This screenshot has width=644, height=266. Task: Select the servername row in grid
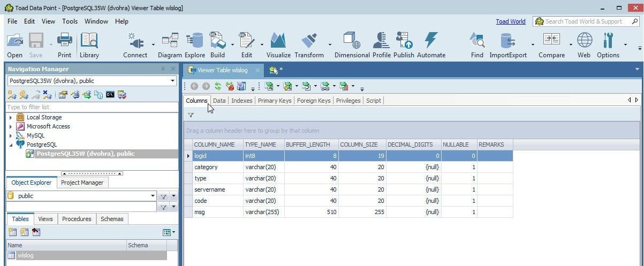point(348,189)
